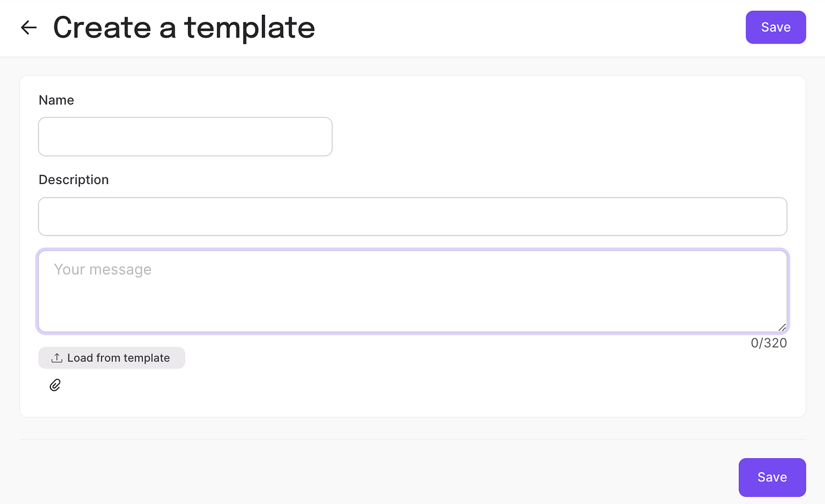Click the Your message placeholder text

103,270
